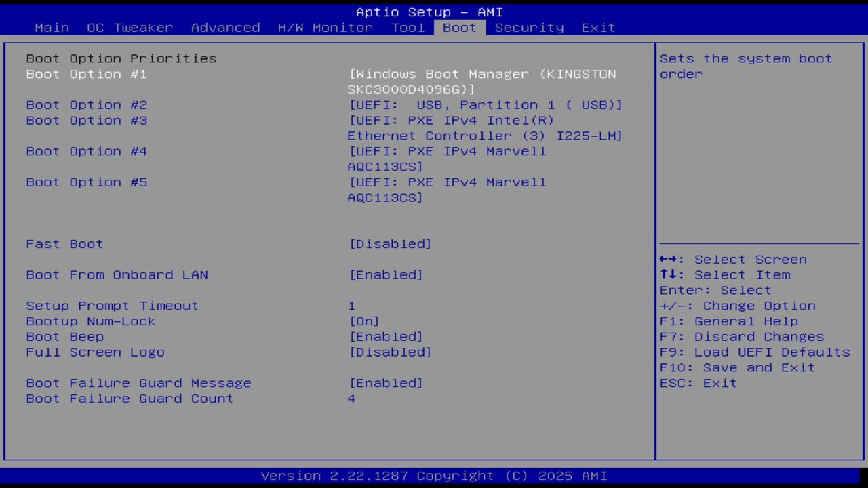Select the Boot Option #4 label
Image resolution: width=868 pixels, height=488 pixels.
[x=87, y=151]
